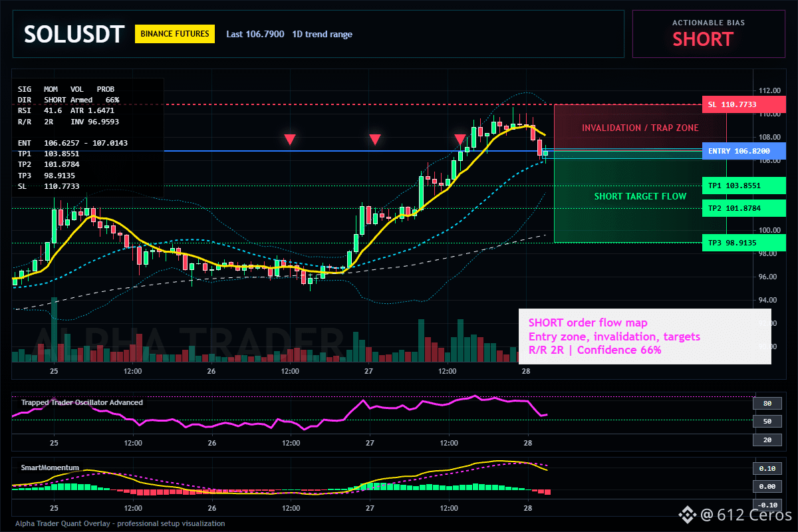Click the ENT 106.6257 - 107.0143 row
This screenshot has height=532, width=798.
pyautogui.click(x=72, y=143)
